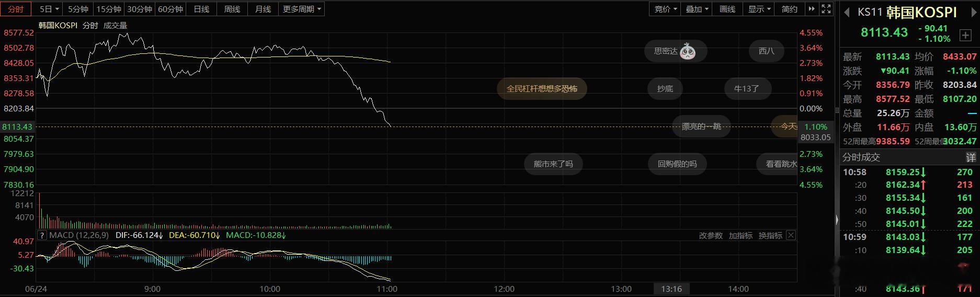
Task: Open the 显示 display dropdown
Action: [759, 9]
